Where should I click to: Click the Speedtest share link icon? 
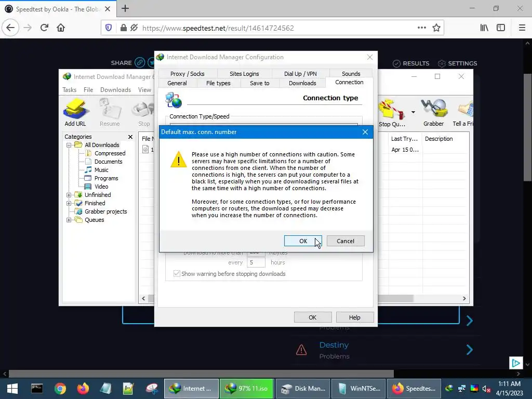pos(140,63)
